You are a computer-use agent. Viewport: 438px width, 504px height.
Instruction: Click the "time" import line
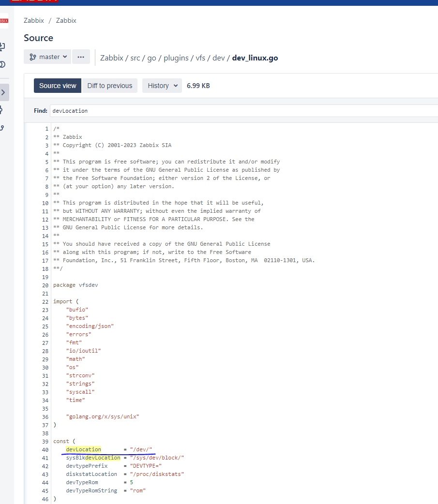76,400
